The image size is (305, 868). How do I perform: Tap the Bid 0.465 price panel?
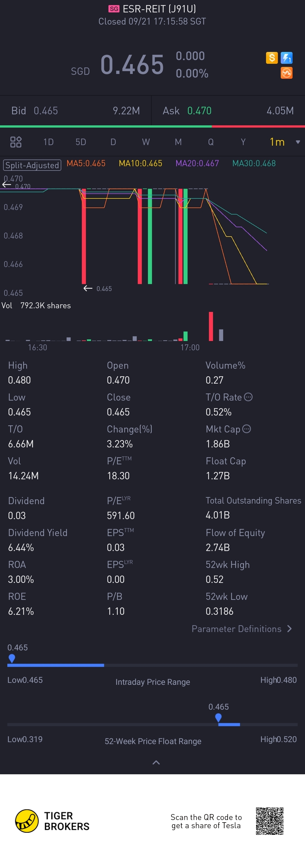point(75,111)
